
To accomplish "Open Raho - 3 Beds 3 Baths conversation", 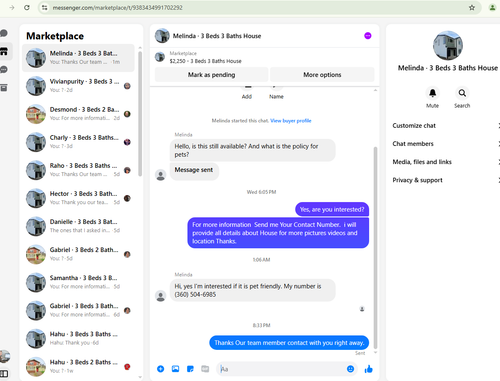I will pyautogui.click(x=78, y=170).
